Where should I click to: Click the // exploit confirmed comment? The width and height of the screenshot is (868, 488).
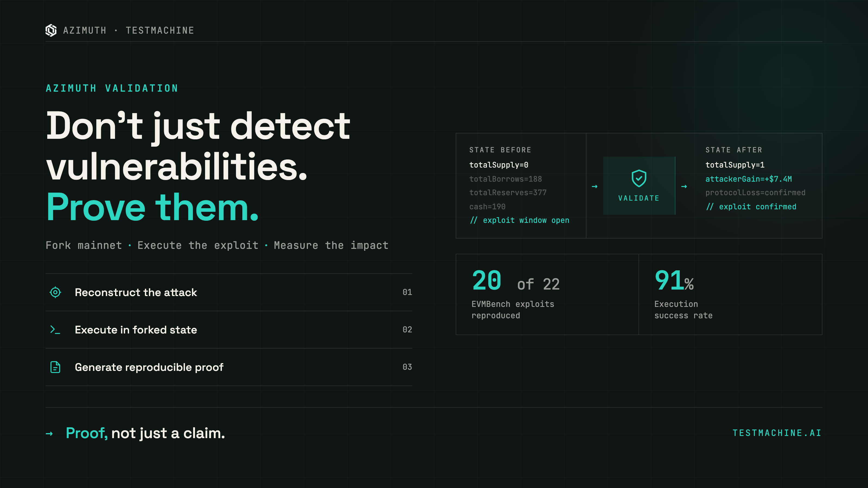point(751,207)
